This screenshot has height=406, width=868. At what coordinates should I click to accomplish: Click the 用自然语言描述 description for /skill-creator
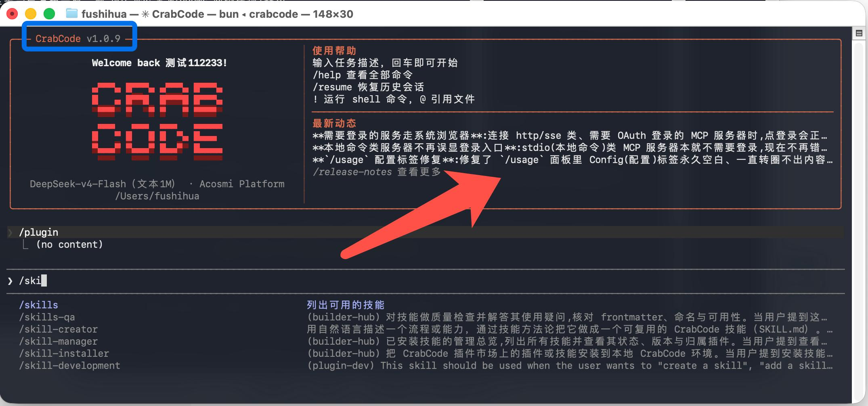pos(570,329)
